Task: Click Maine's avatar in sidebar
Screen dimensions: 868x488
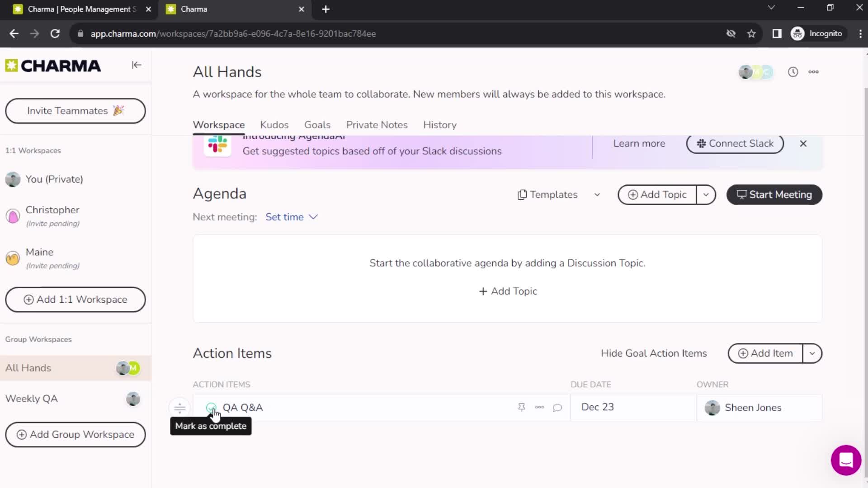Action: click(13, 258)
